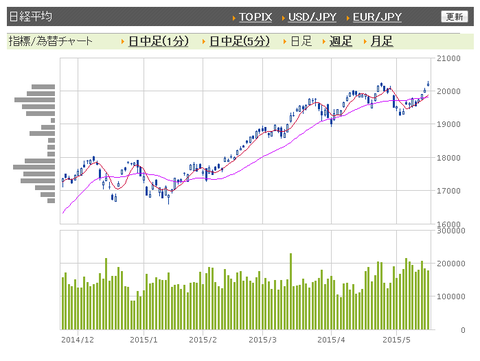Click the 指標/為替チャート label
480x361 pixels.
[x=50, y=41]
